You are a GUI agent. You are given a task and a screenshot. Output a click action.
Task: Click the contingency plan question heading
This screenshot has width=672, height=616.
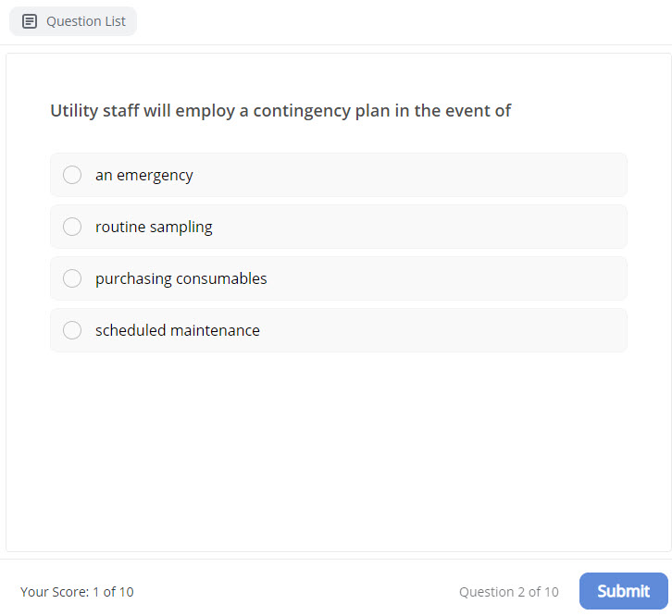click(280, 111)
